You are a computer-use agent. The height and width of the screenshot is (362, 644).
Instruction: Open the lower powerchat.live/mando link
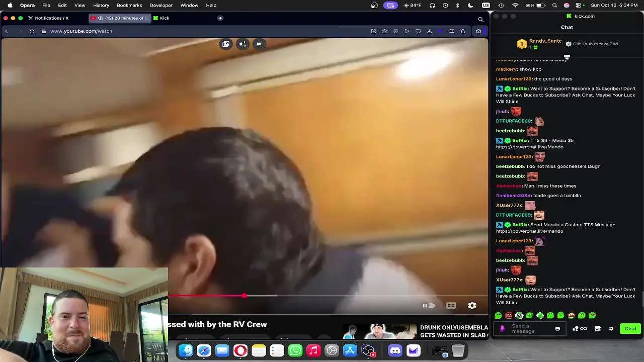(529, 231)
